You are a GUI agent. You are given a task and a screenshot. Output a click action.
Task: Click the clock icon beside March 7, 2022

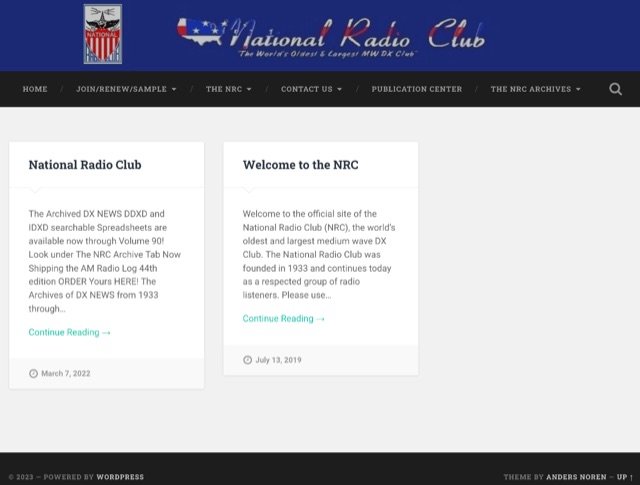[x=33, y=373]
